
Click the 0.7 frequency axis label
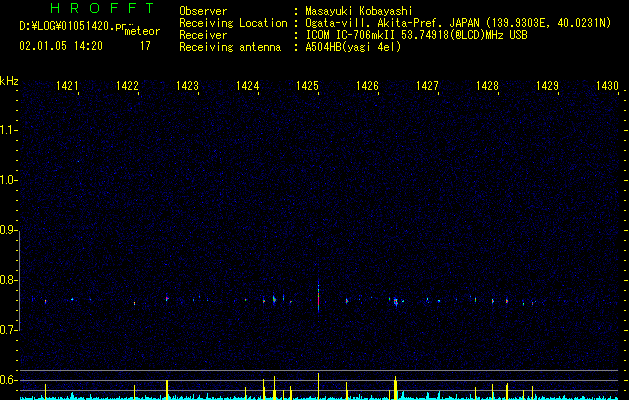[x=8, y=330]
